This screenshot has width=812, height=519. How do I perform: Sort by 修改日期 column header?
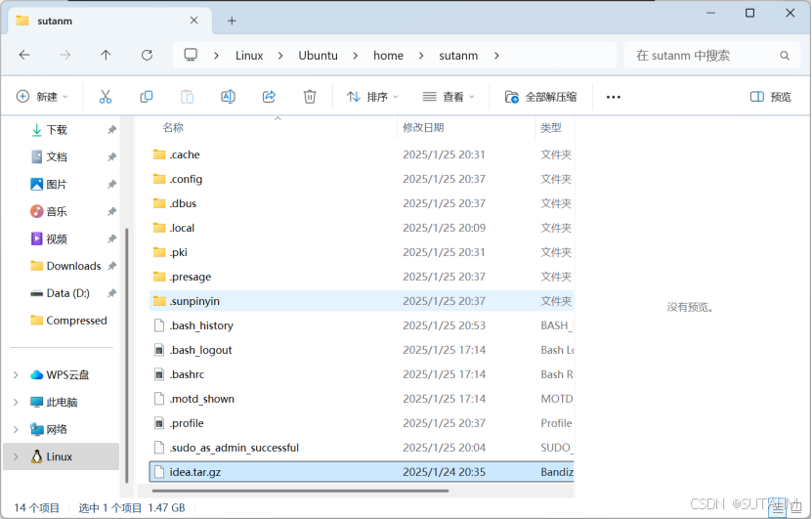[x=423, y=127]
